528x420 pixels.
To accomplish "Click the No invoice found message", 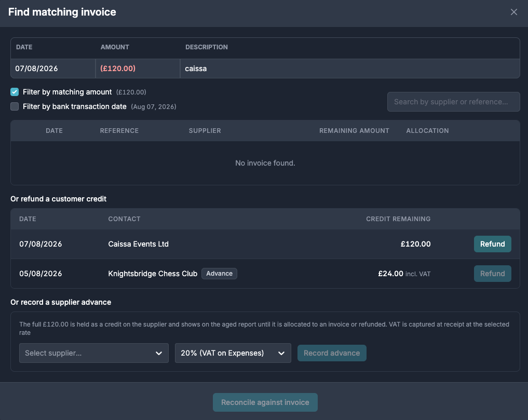I will click(x=265, y=163).
